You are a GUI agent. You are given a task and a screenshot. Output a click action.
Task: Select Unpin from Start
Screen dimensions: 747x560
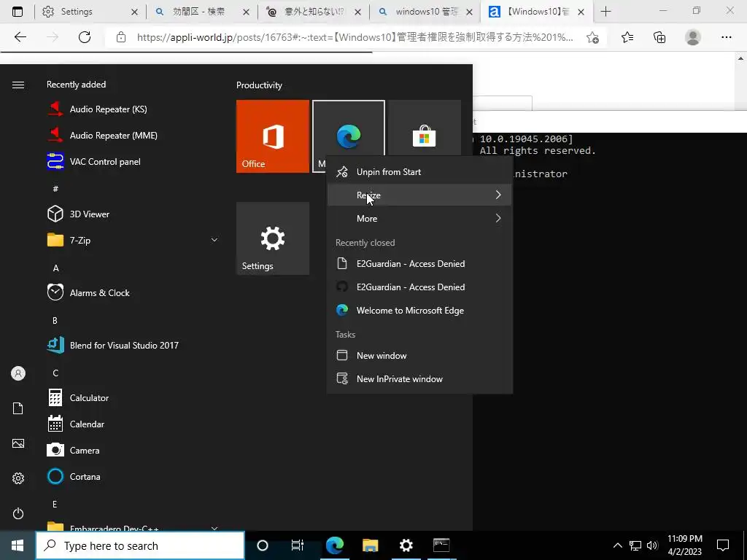point(419,172)
